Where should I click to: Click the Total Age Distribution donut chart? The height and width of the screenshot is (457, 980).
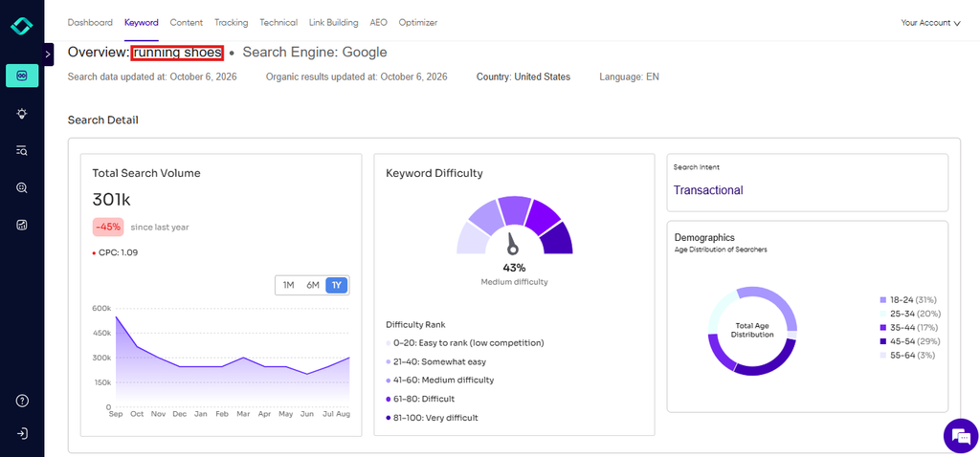point(752,331)
